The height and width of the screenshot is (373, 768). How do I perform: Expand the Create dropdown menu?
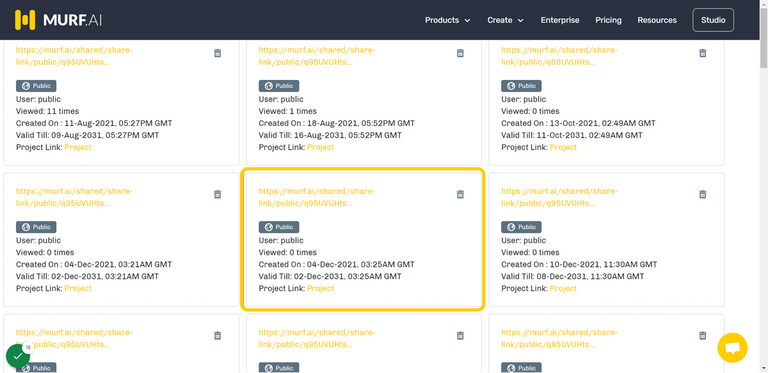click(505, 20)
